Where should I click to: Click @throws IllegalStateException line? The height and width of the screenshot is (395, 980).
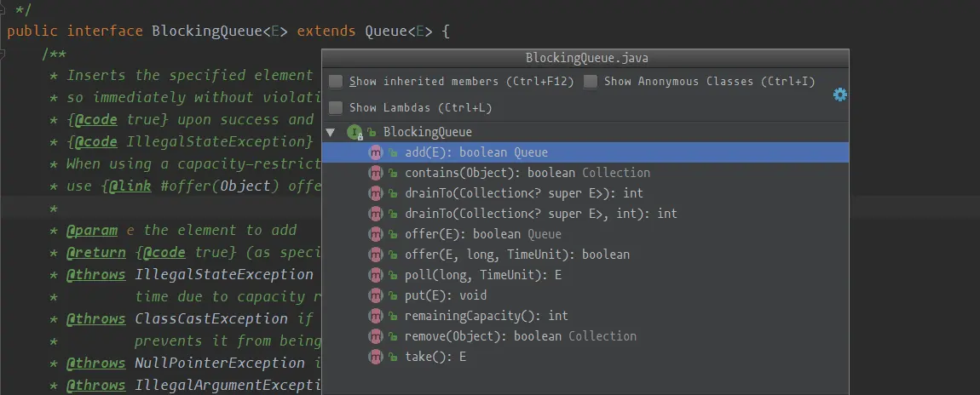[x=190, y=275]
